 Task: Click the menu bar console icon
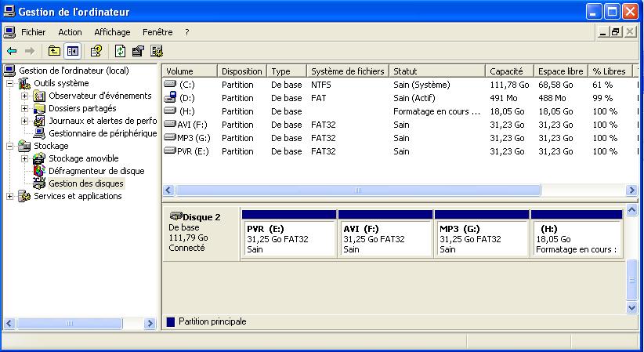(x=9, y=32)
